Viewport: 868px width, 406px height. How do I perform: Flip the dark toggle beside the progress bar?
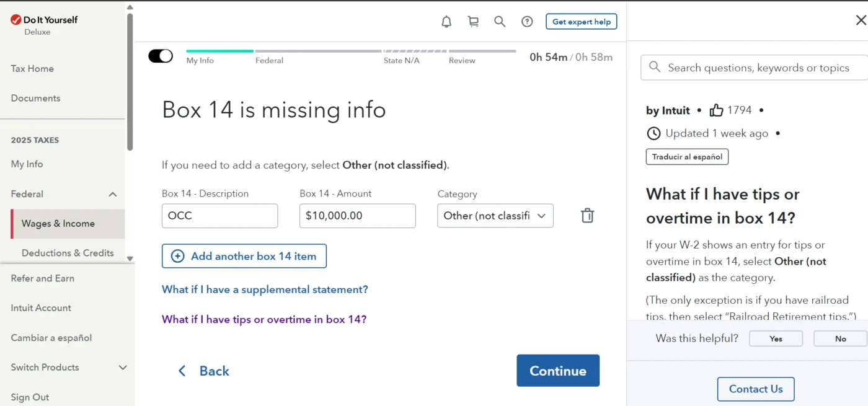[161, 55]
